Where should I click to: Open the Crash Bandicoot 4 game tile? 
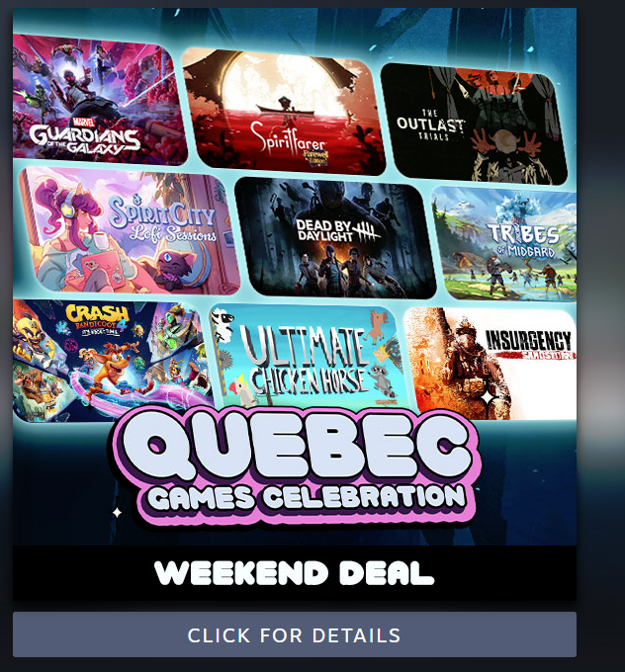[113, 361]
